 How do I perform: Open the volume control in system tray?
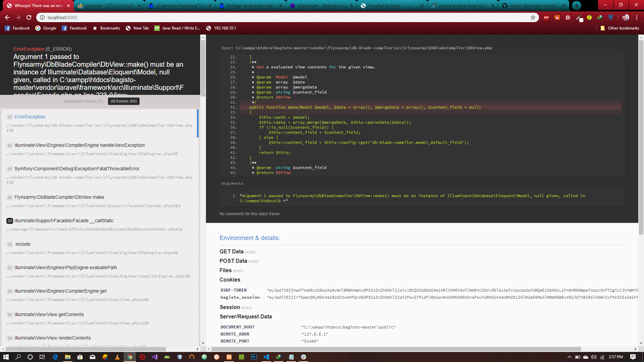[594, 357]
